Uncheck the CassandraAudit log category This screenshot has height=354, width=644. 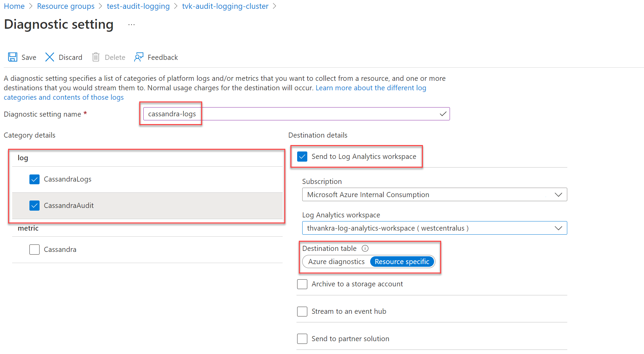[x=34, y=206]
